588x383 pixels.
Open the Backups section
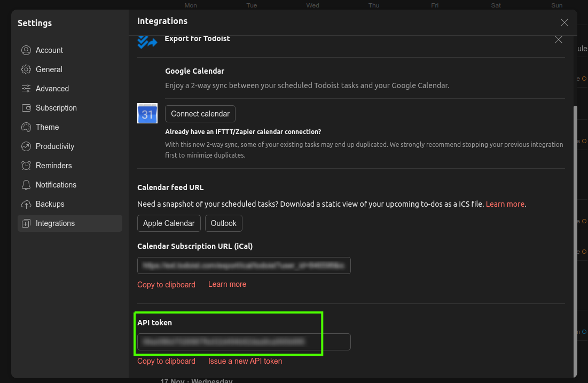70,204
